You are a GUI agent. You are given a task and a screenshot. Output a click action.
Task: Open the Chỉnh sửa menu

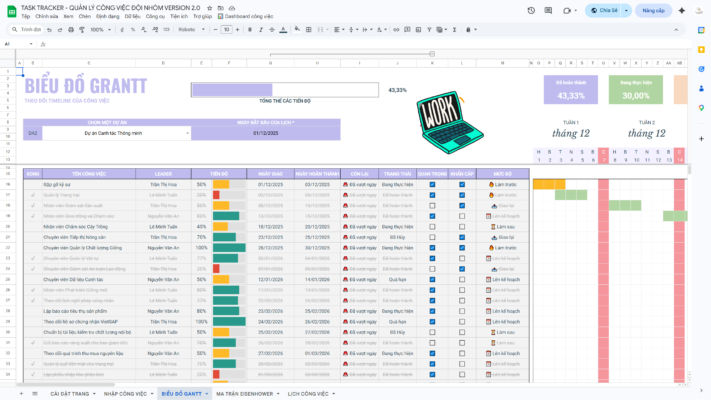pyautogui.click(x=47, y=16)
